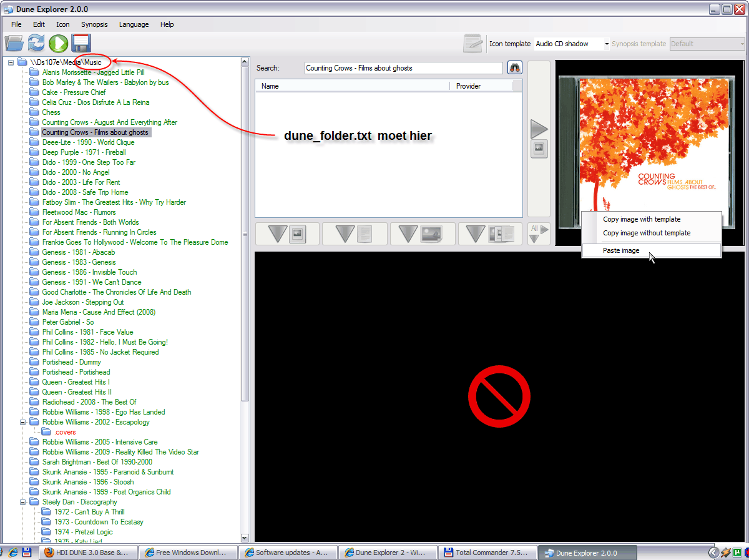Click the small picture button under the right arrow
The width and height of the screenshot is (749, 560).
click(x=539, y=149)
